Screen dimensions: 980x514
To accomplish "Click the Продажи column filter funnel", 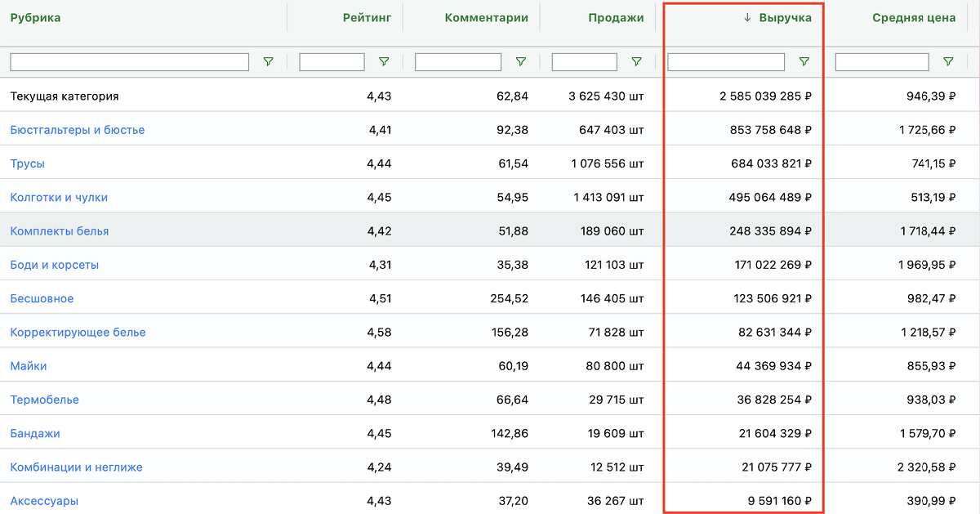I will 636,62.
